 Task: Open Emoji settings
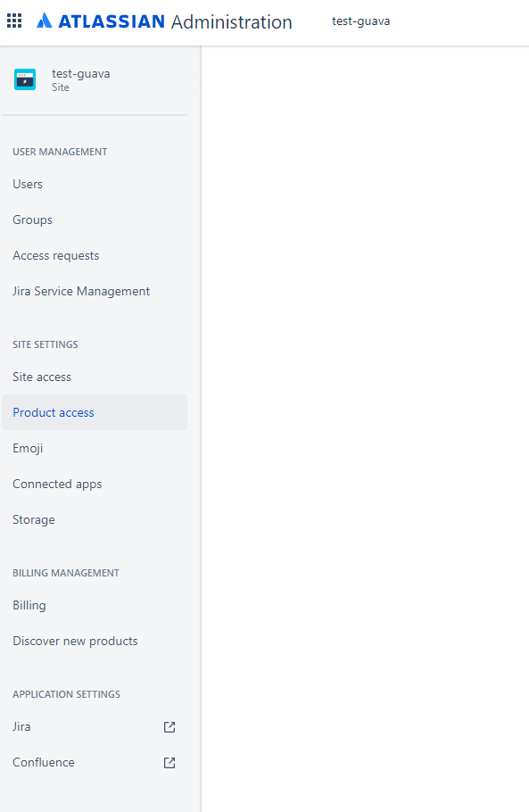pos(95,449)
